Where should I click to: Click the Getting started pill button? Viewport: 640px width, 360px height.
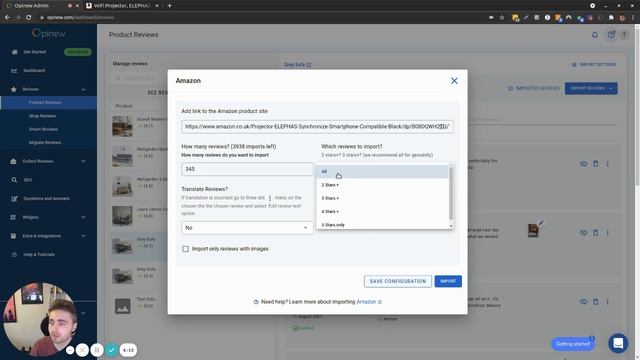(573, 344)
